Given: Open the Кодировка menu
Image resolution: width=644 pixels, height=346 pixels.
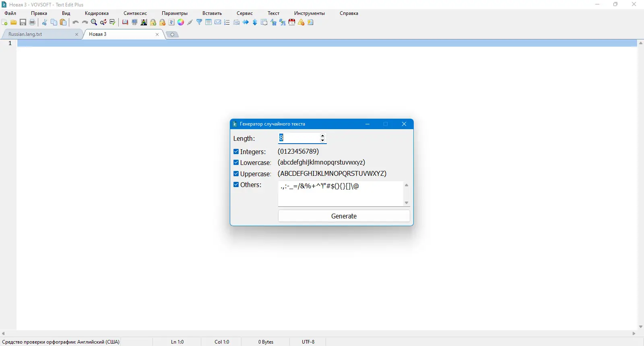Looking at the screenshot, I should [x=97, y=13].
